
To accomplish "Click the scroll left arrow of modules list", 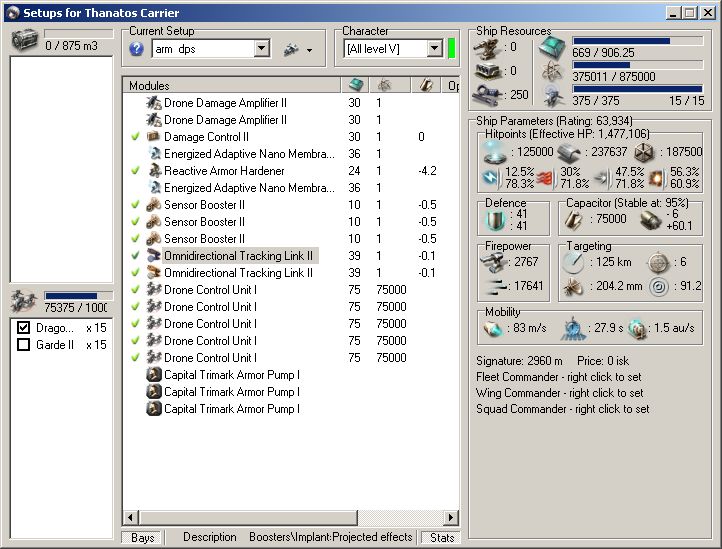I will coord(131,517).
